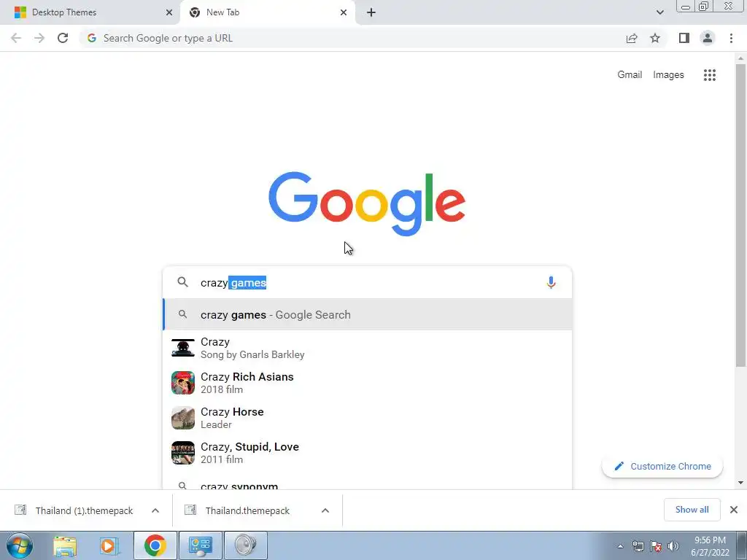
Task: Close the downloads bar
Action: pyautogui.click(x=734, y=510)
